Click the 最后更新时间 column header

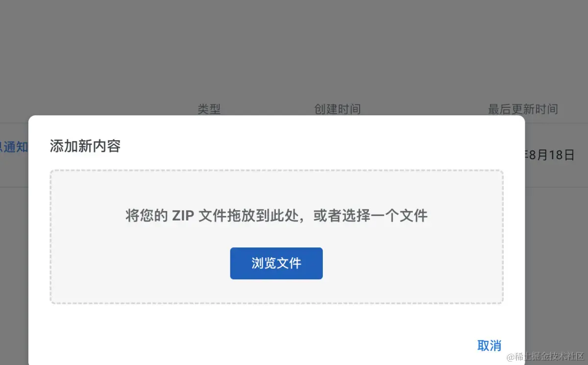tap(523, 109)
